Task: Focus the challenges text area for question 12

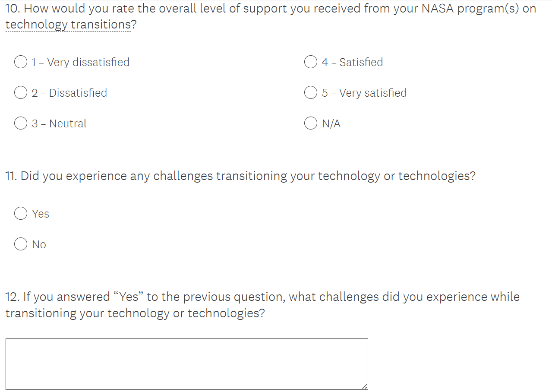Action: pyautogui.click(x=186, y=364)
